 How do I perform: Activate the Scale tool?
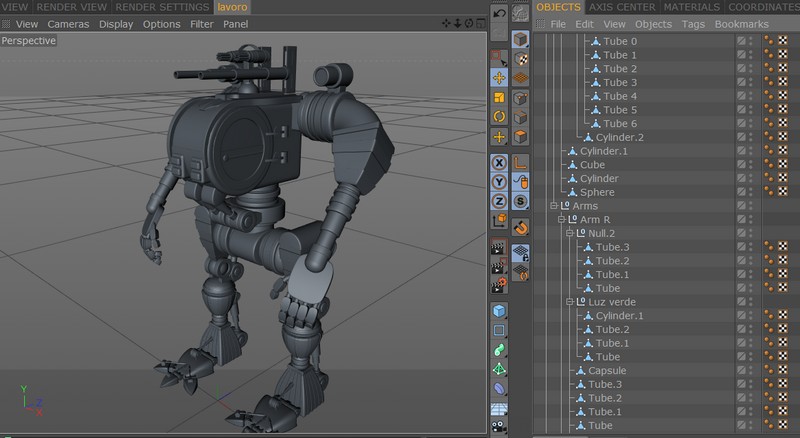click(498, 97)
